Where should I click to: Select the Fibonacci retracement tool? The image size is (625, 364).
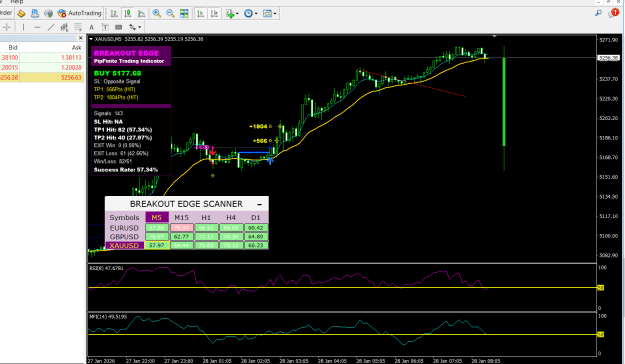click(78, 27)
